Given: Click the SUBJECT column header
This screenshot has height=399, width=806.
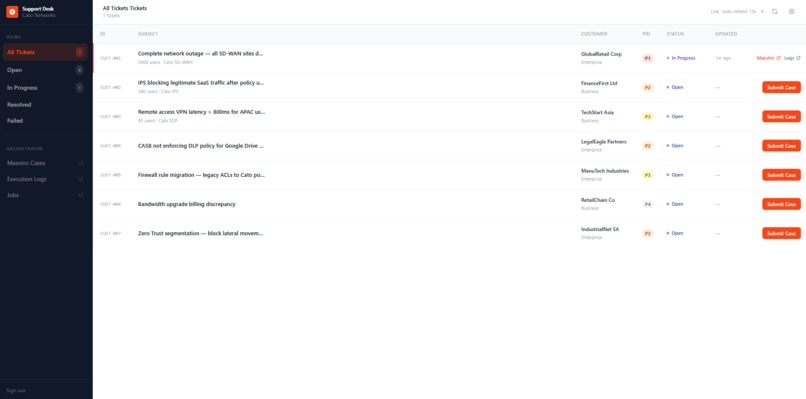Looking at the screenshot, I should 148,34.
